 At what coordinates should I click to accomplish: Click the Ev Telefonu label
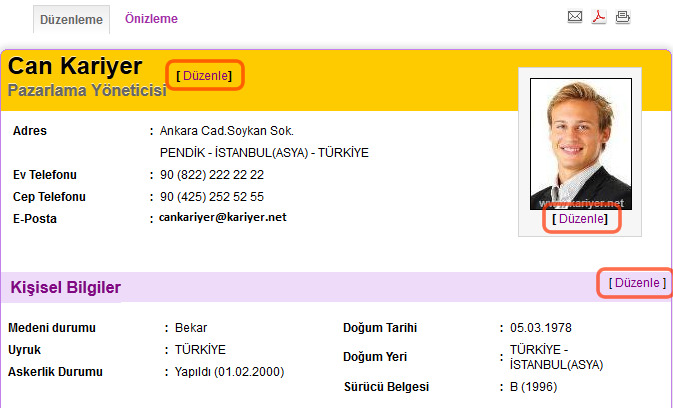click(x=45, y=175)
